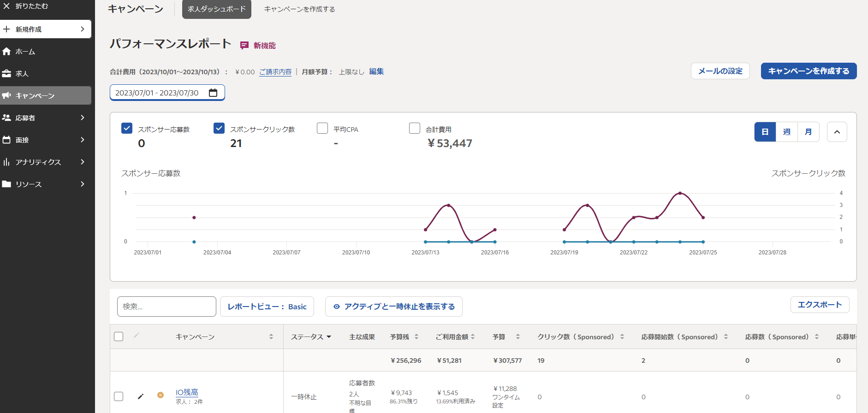The height and width of the screenshot is (413, 868).
Task: Click the エクスポート button
Action: [x=820, y=305]
